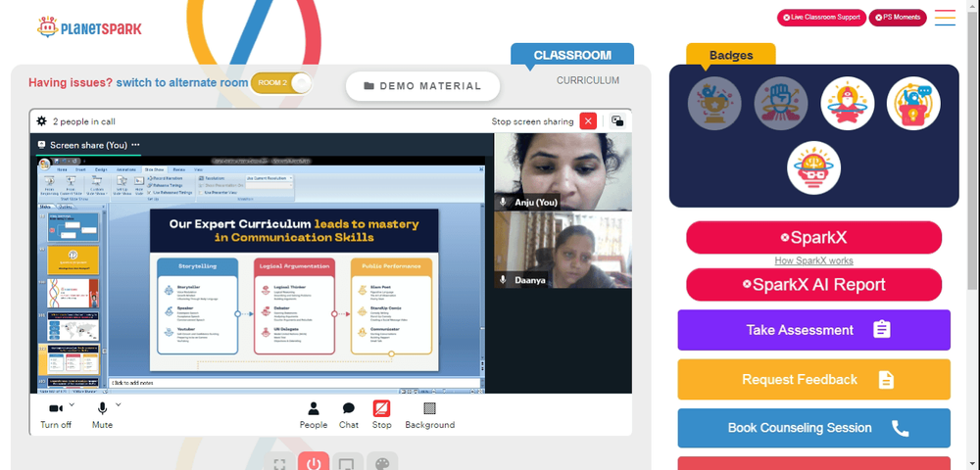
Task: Click '2 people in call' text
Action: click(x=83, y=121)
